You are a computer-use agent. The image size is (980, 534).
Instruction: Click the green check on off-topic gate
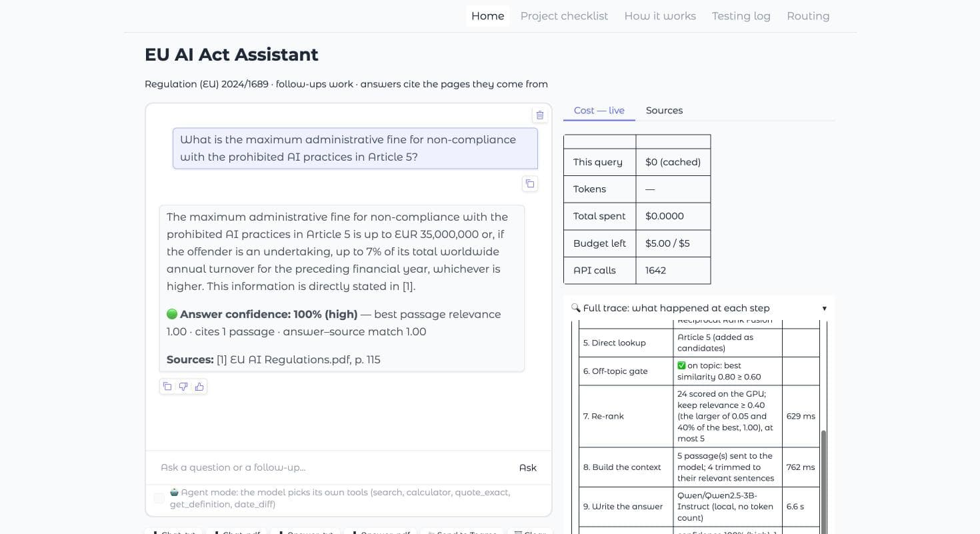[681, 365]
